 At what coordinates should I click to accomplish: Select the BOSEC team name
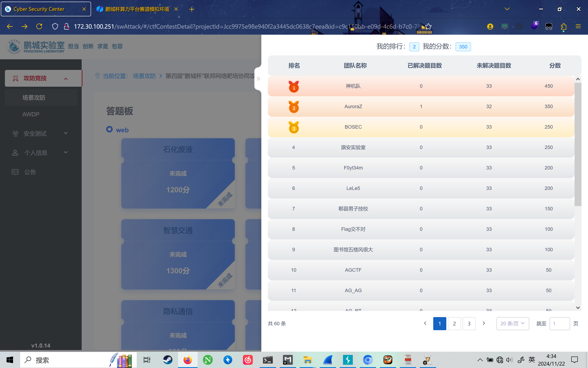(353, 127)
